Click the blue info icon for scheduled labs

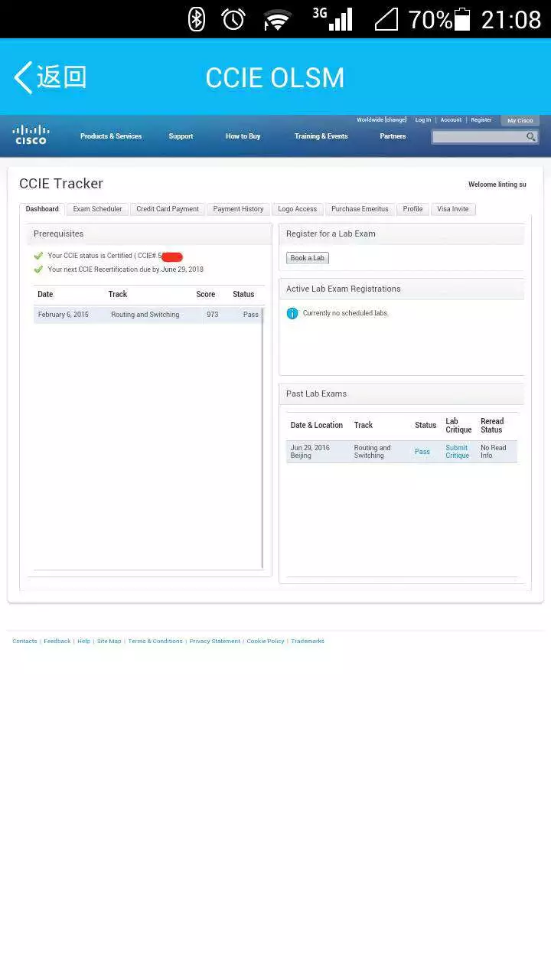coord(292,313)
